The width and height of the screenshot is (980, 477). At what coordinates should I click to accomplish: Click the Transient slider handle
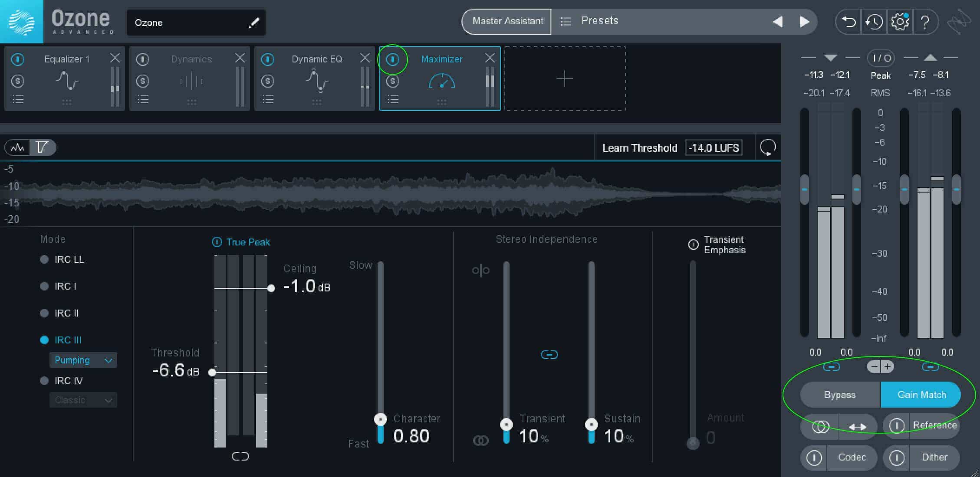point(506,425)
